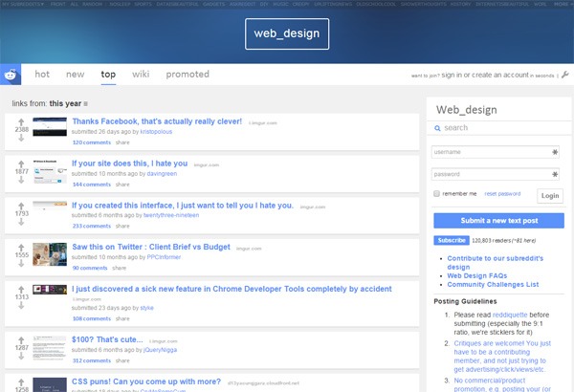This screenshot has height=392, width=574.
Task: Downvote 'Thanks Facebook, that's actually really clever!'
Action: 21,138
